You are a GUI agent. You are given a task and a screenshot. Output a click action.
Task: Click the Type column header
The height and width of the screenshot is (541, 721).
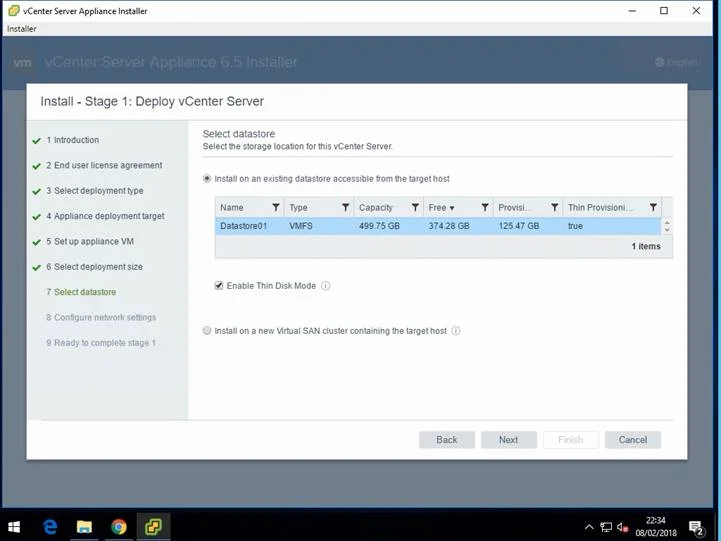pyautogui.click(x=298, y=207)
